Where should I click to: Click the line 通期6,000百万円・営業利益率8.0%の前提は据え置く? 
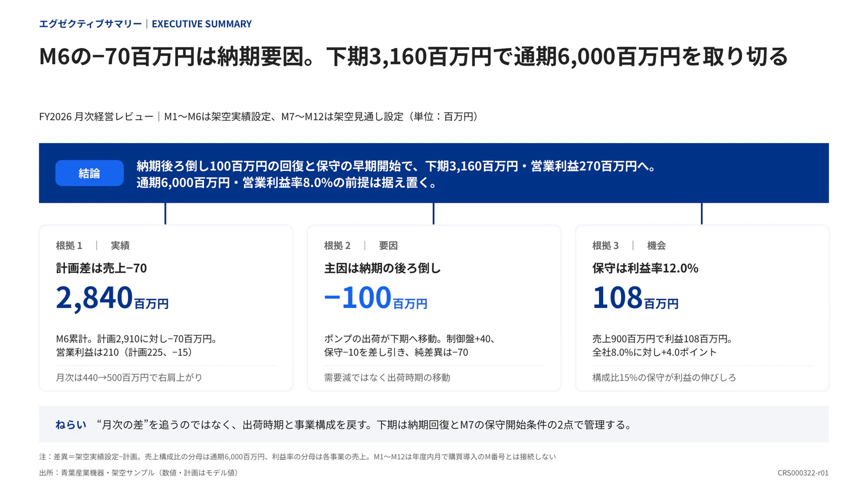coord(288,183)
